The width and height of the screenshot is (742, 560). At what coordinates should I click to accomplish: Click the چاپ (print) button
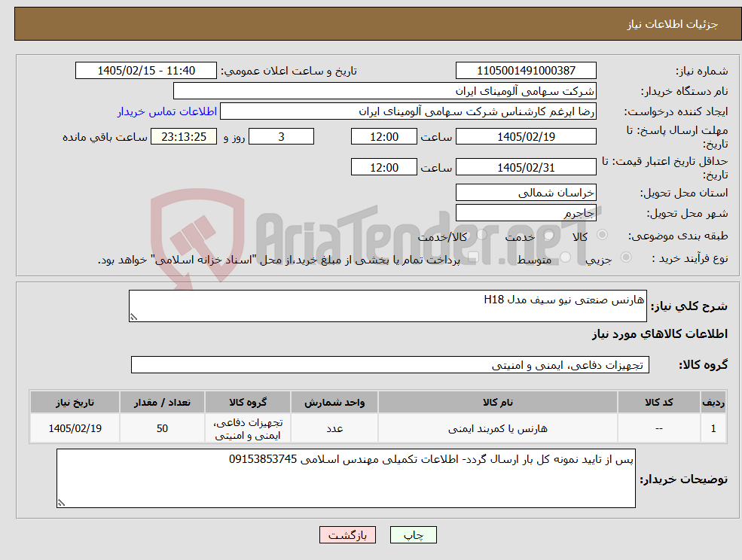coord(413,535)
